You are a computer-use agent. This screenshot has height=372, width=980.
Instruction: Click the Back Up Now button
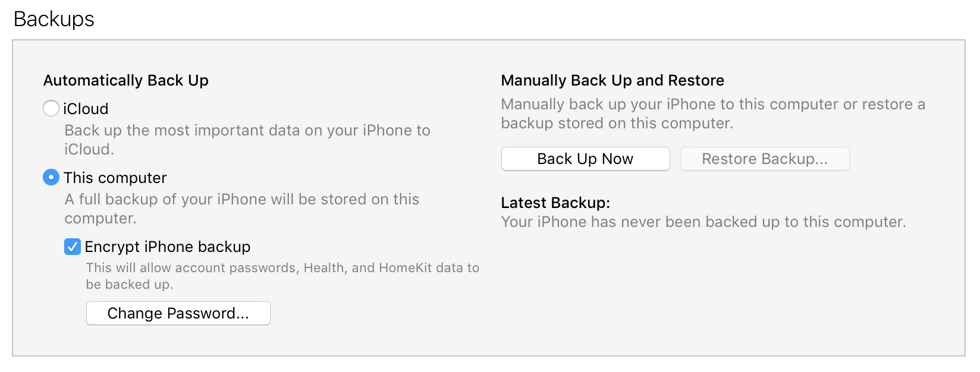[585, 159]
